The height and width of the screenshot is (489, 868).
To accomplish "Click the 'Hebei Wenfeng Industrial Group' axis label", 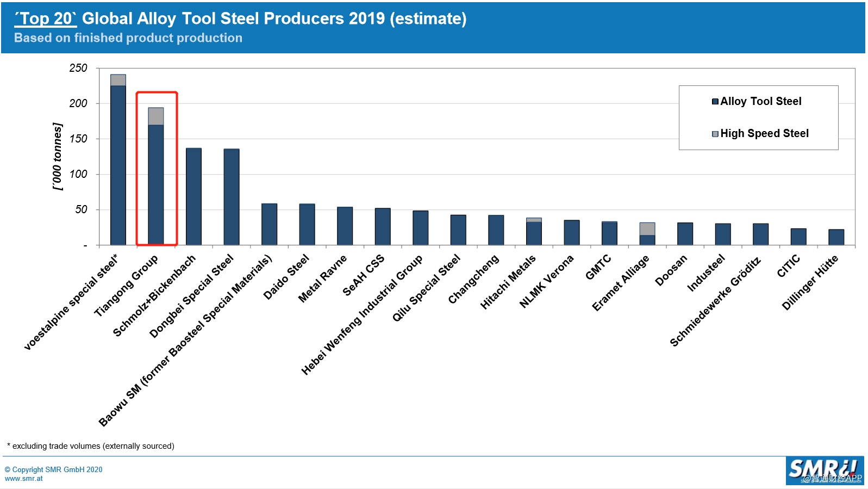I will tap(361, 315).
